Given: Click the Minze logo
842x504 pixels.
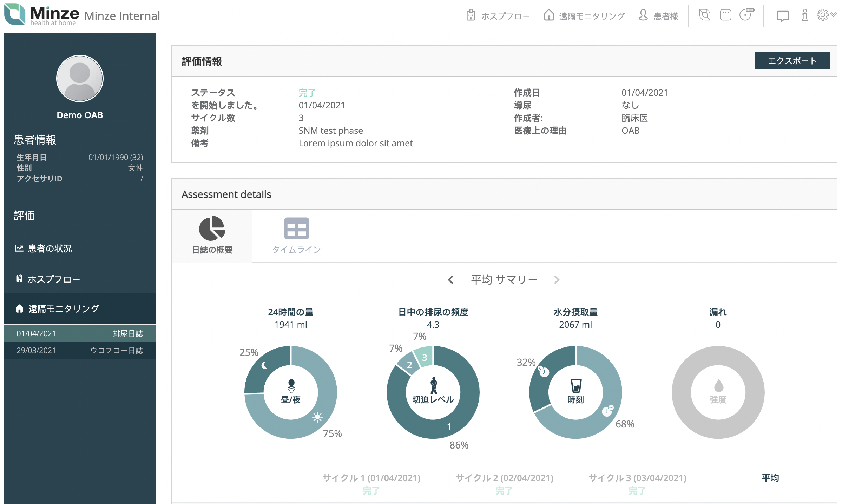Looking at the screenshot, I should [41, 14].
